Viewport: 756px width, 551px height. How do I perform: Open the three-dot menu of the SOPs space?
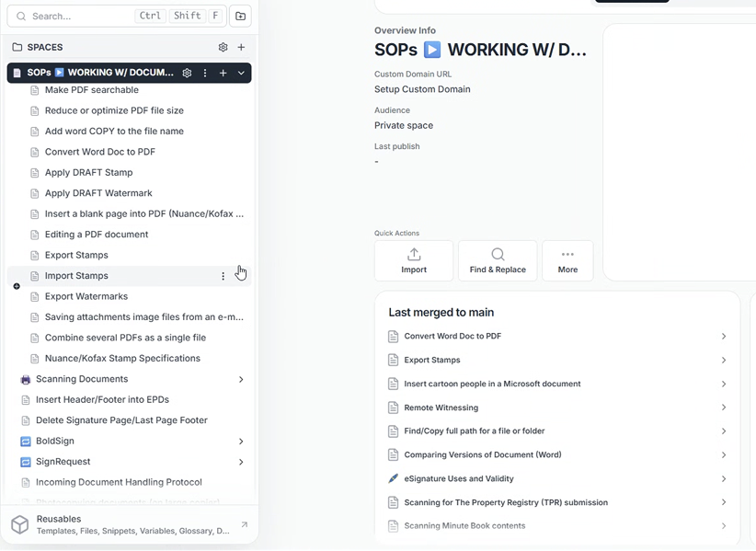point(205,73)
